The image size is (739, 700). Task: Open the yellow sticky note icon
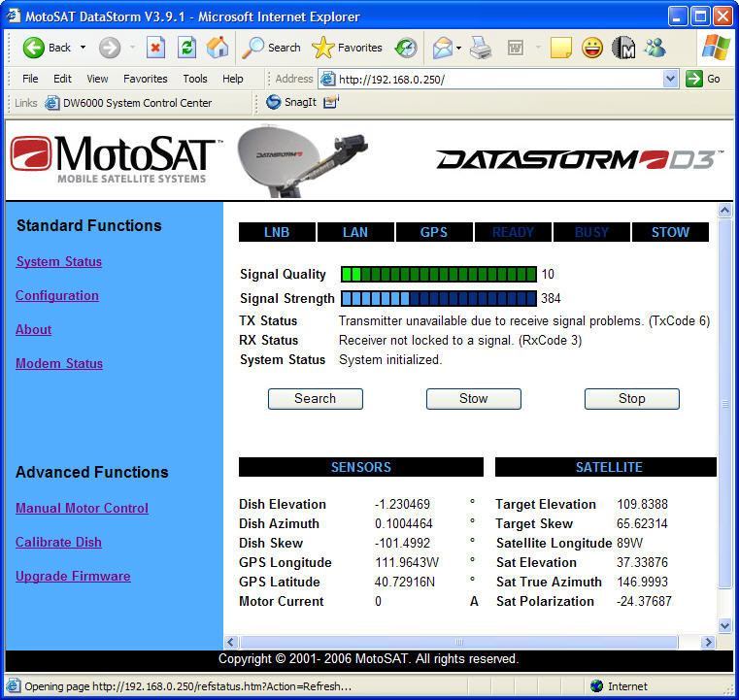[561, 48]
